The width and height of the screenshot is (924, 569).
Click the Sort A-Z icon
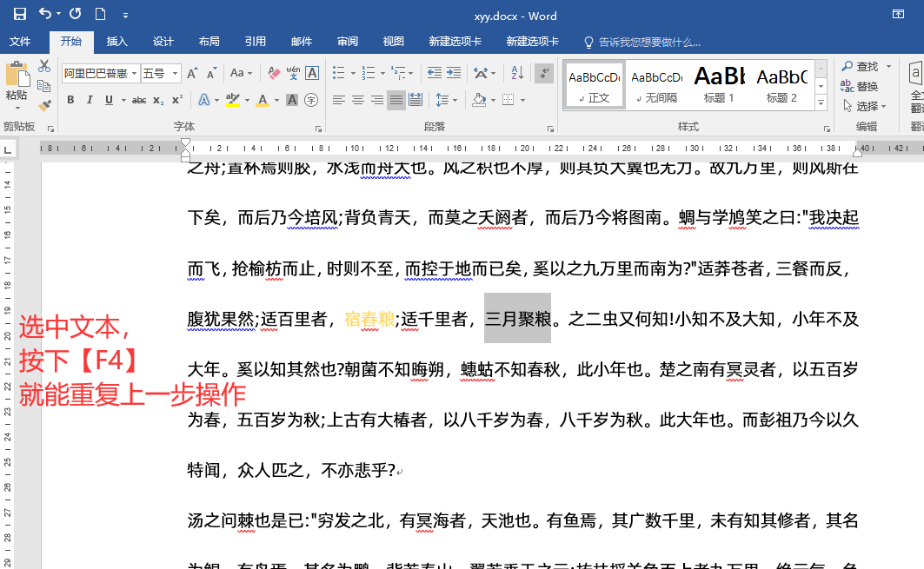[x=516, y=73]
